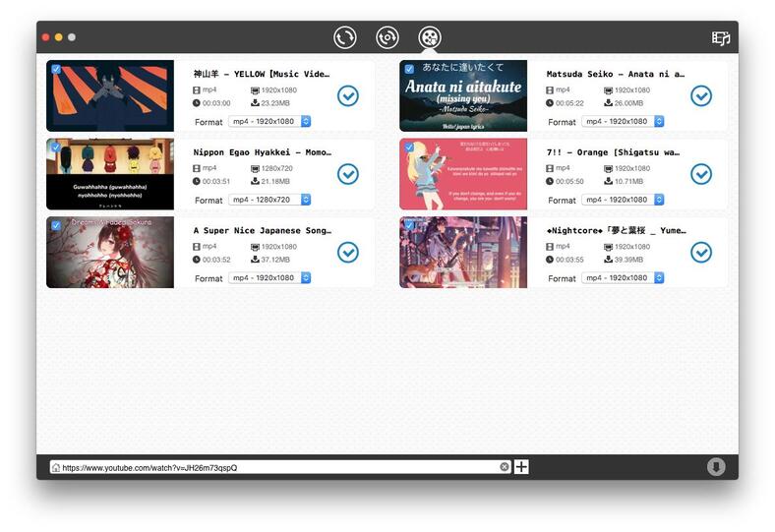Open the rotate/media convert tab icon
Image resolution: width=775 pixels, height=532 pixels.
click(387, 37)
